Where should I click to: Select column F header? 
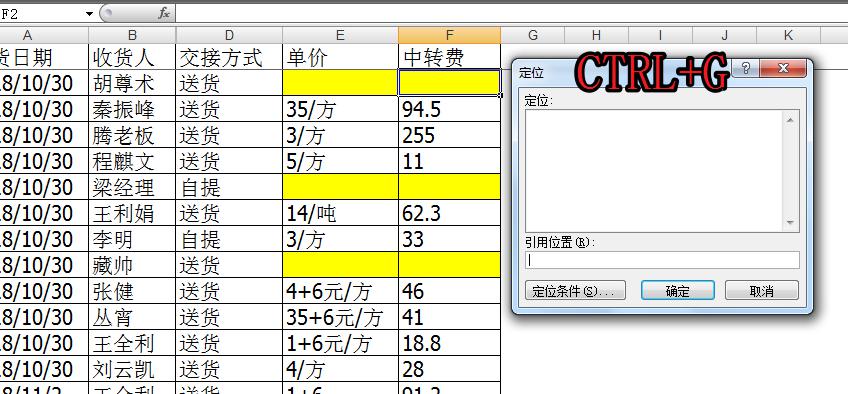449,36
